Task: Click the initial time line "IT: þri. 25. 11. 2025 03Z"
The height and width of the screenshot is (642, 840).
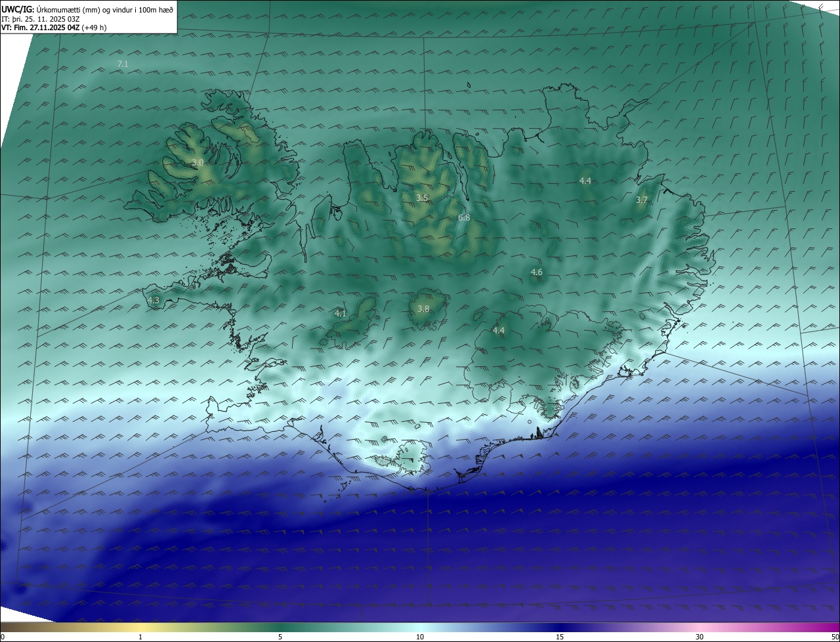Action: point(40,18)
